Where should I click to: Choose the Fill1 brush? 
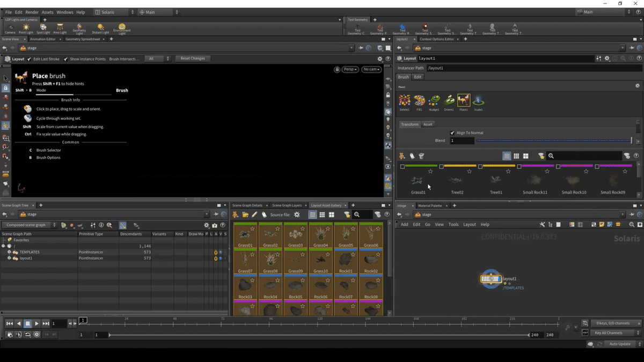(419, 101)
